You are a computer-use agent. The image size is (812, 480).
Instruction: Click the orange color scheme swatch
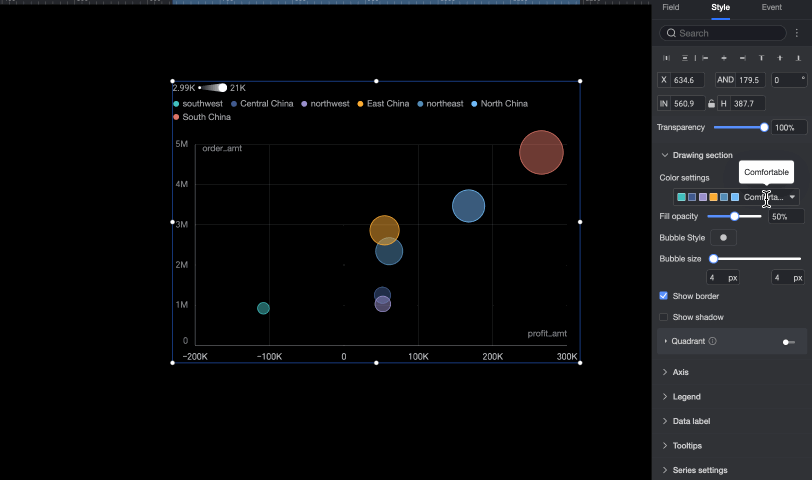click(713, 197)
